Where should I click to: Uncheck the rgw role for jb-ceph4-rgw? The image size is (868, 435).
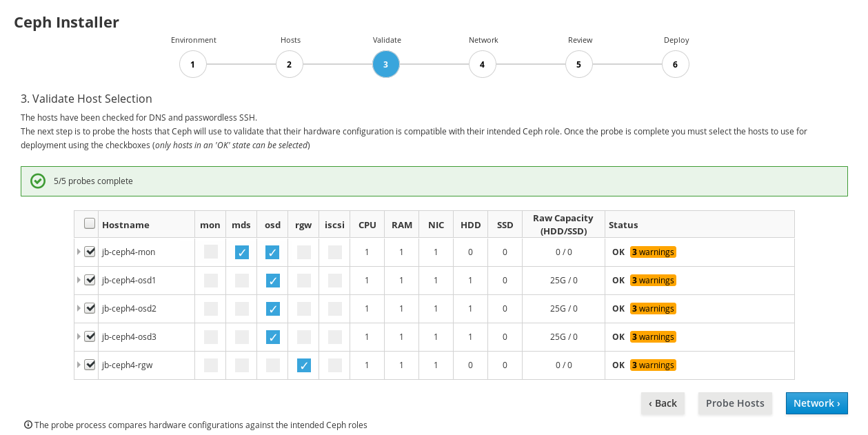point(304,365)
